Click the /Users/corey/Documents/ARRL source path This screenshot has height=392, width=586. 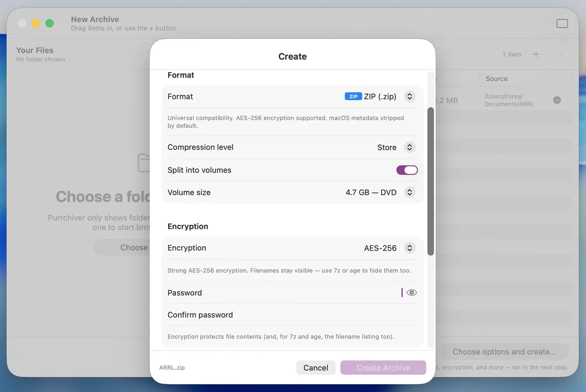click(509, 100)
